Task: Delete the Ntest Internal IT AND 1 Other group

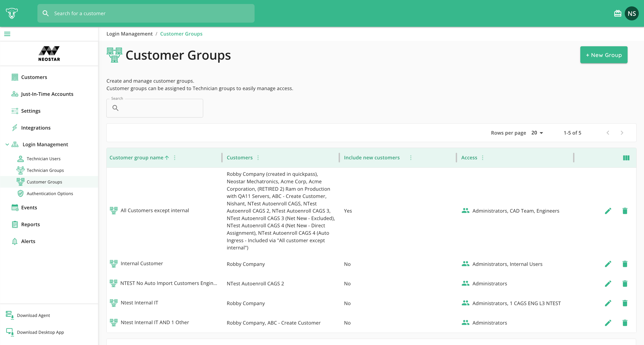Action: (625, 323)
